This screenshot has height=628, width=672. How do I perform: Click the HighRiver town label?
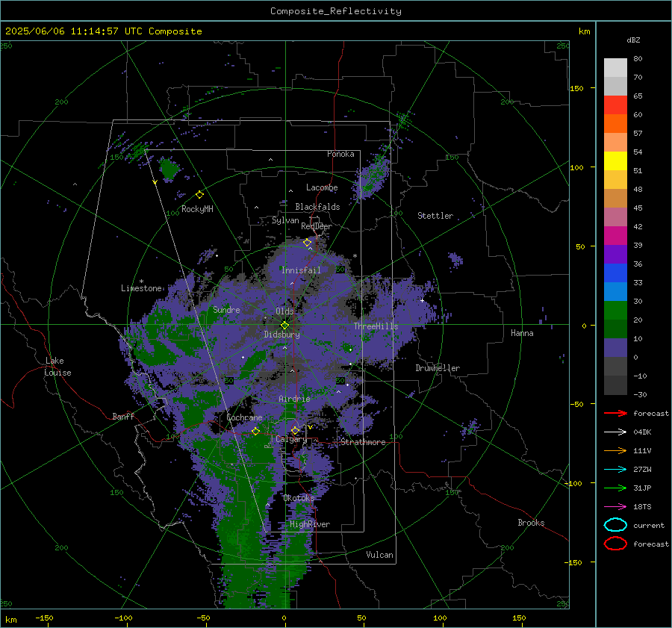coord(309,524)
